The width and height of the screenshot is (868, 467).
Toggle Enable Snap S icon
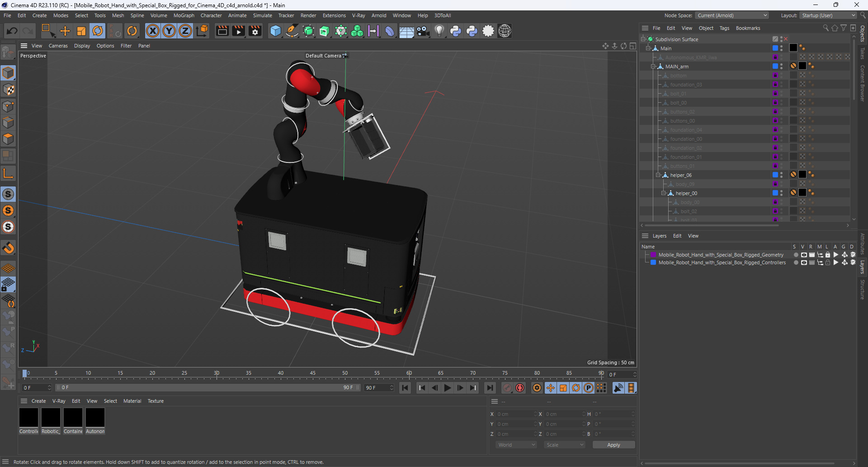(x=8, y=194)
